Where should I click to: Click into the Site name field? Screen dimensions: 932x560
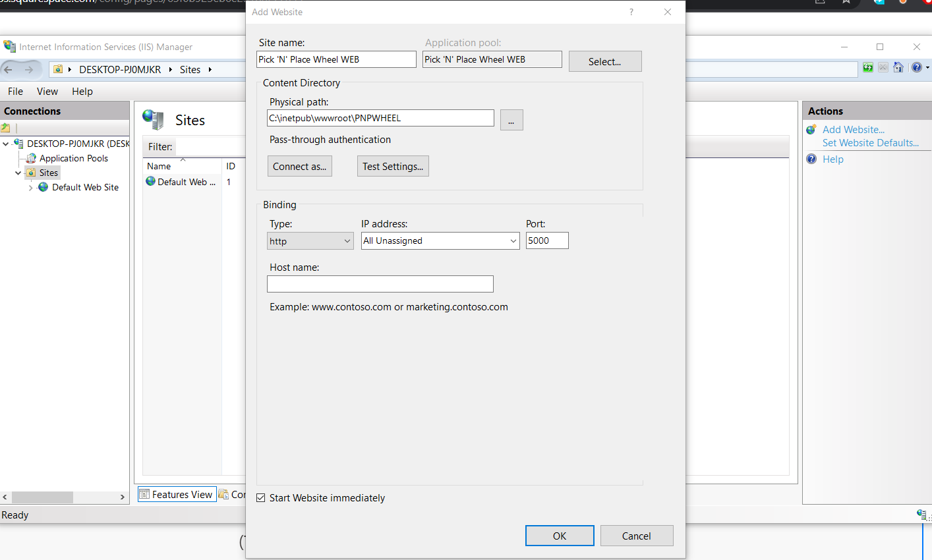[x=336, y=59]
